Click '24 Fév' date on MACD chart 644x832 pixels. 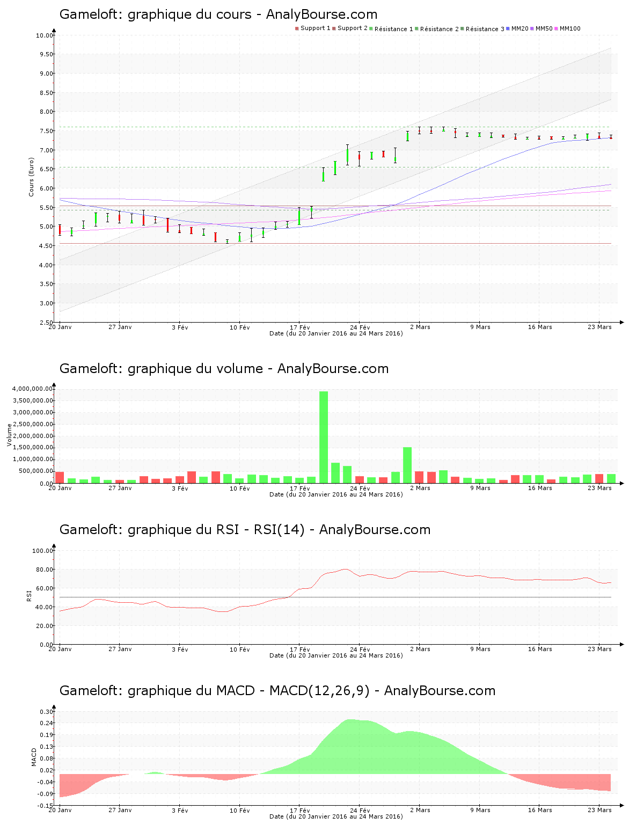(x=360, y=811)
